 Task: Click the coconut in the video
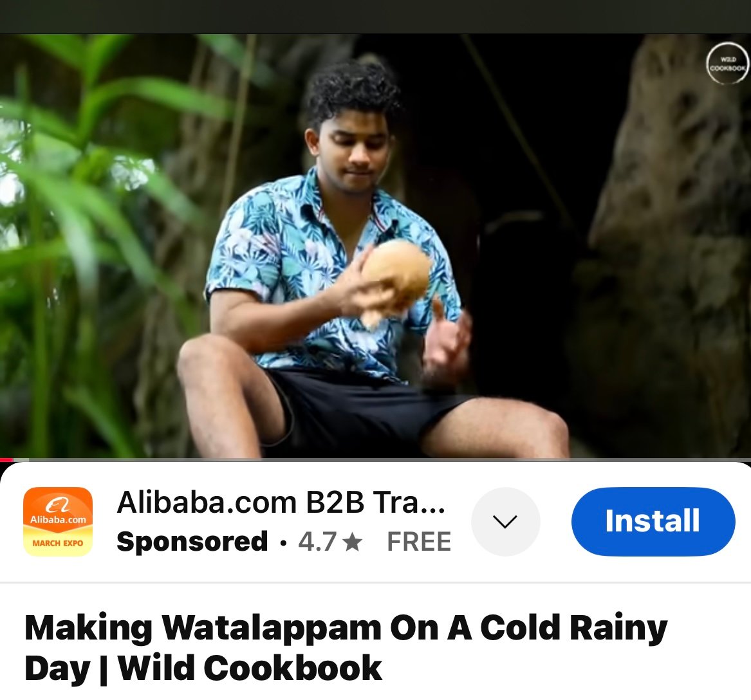(396, 279)
